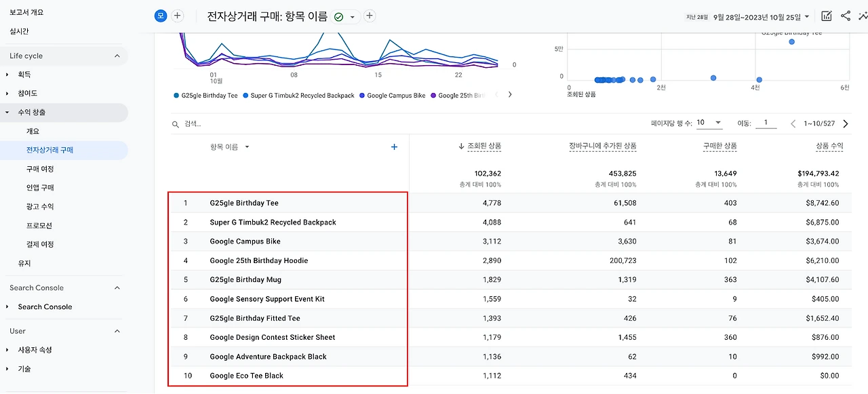Add a comparison with the plus next to '모' badge

click(x=178, y=16)
